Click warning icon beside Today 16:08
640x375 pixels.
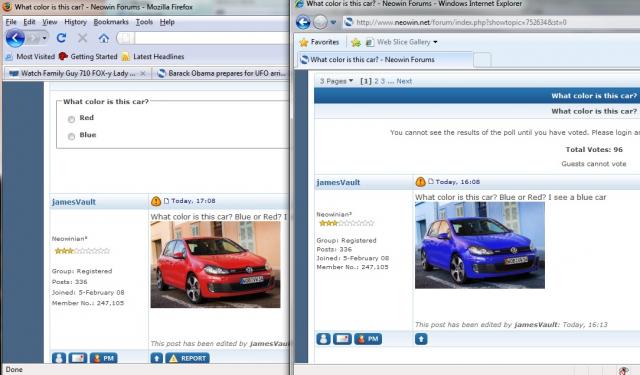[x=420, y=182]
